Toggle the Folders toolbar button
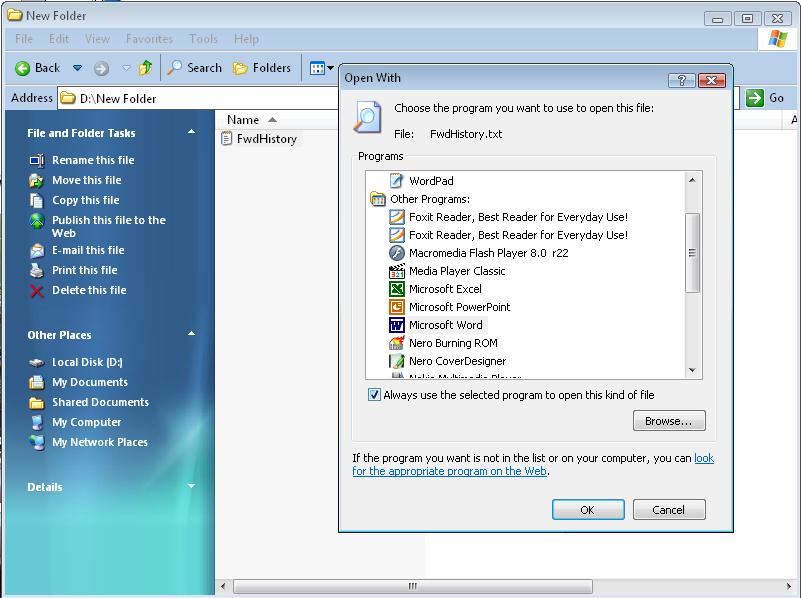This screenshot has width=801, height=598. [262, 68]
